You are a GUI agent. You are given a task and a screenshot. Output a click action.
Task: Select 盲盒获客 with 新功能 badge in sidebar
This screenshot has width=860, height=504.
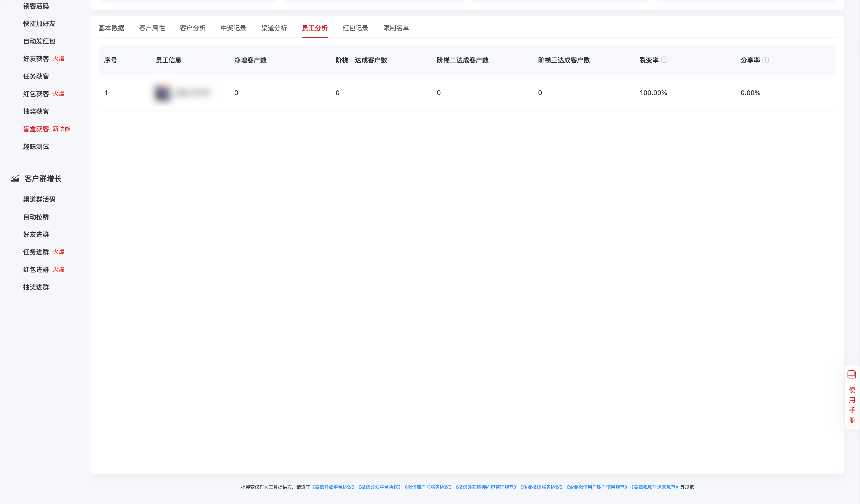click(x=36, y=129)
